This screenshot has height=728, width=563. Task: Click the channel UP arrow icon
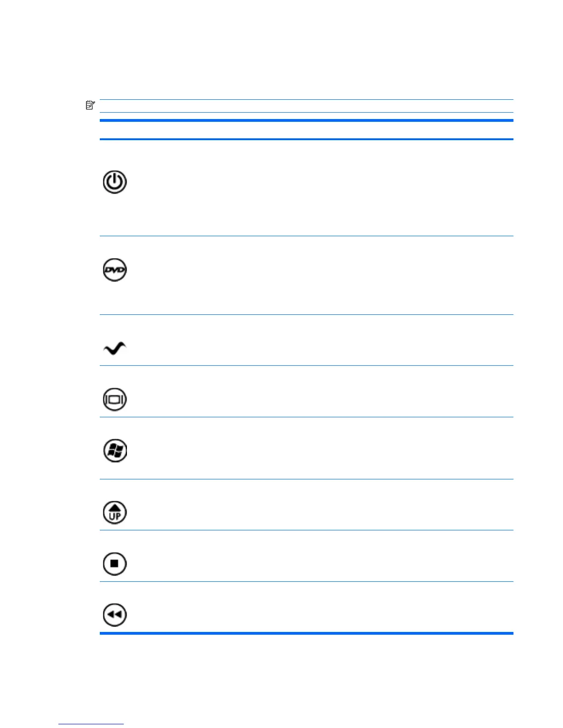click(115, 512)
